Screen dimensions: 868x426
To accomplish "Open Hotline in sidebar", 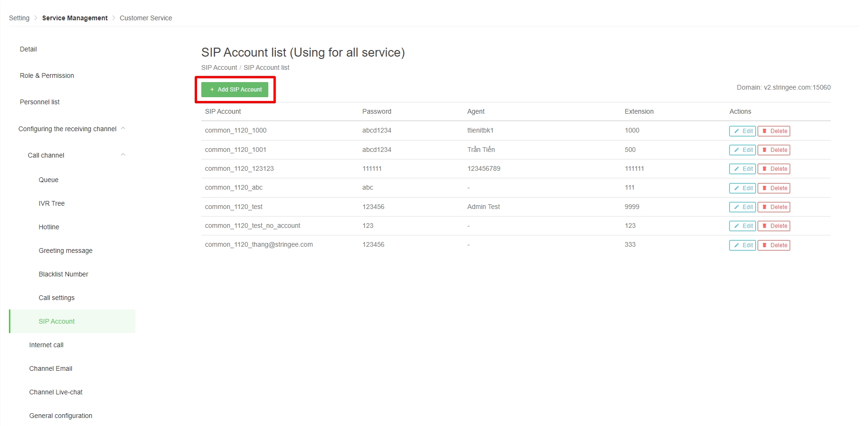I will pos(49,227).
